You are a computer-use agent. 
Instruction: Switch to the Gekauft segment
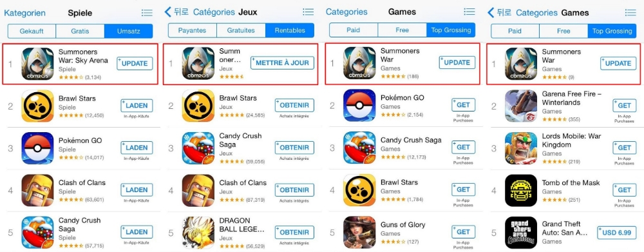32,31
